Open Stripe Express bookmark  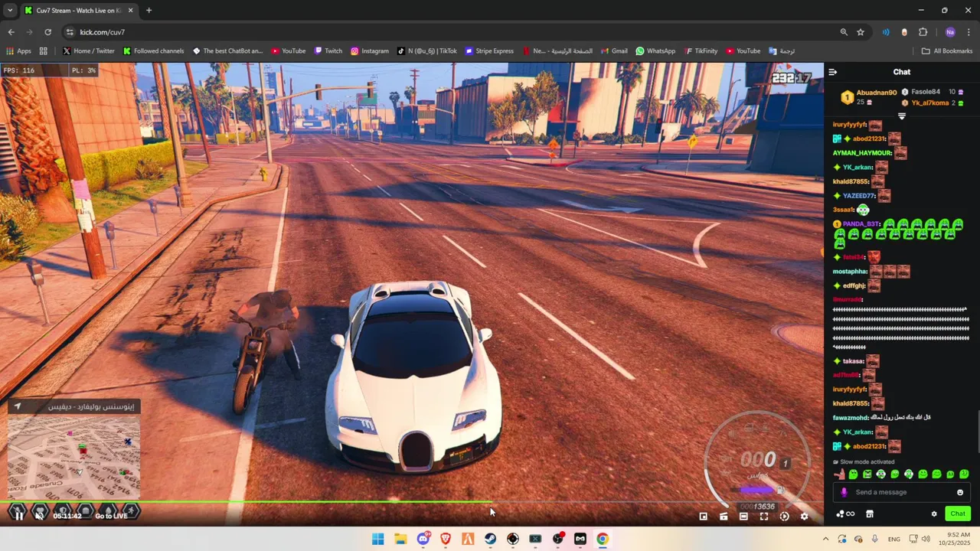[489, 51]
